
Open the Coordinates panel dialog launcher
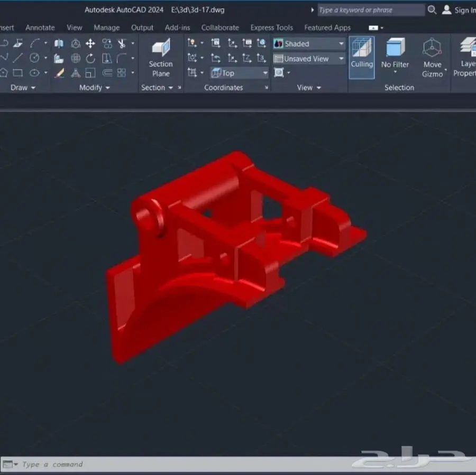tap(266, 88)
